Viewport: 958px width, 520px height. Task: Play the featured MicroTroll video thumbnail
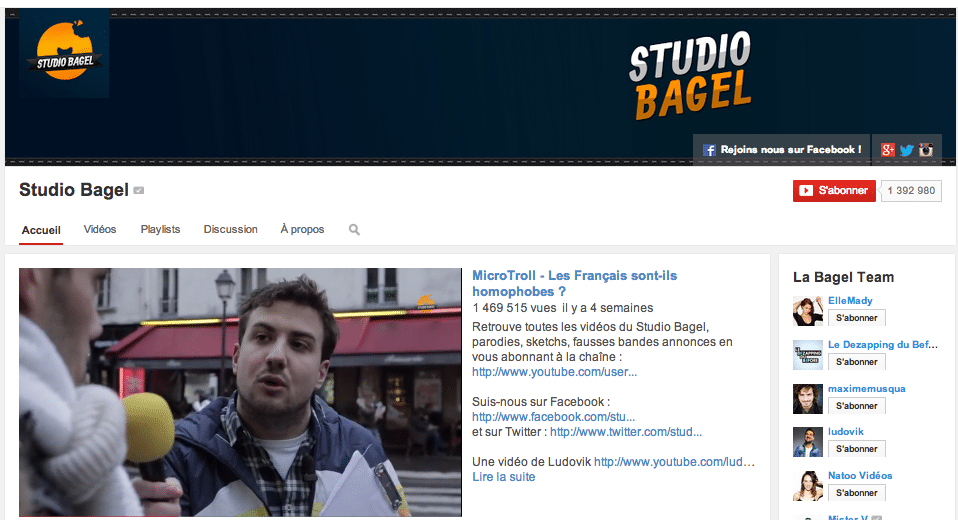(x=239, y=392)
